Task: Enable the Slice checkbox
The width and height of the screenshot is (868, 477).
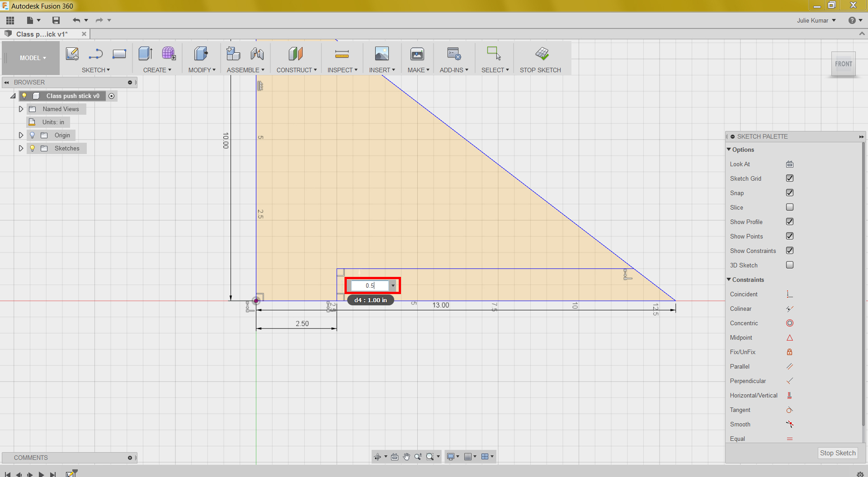Action: point(790,207)
